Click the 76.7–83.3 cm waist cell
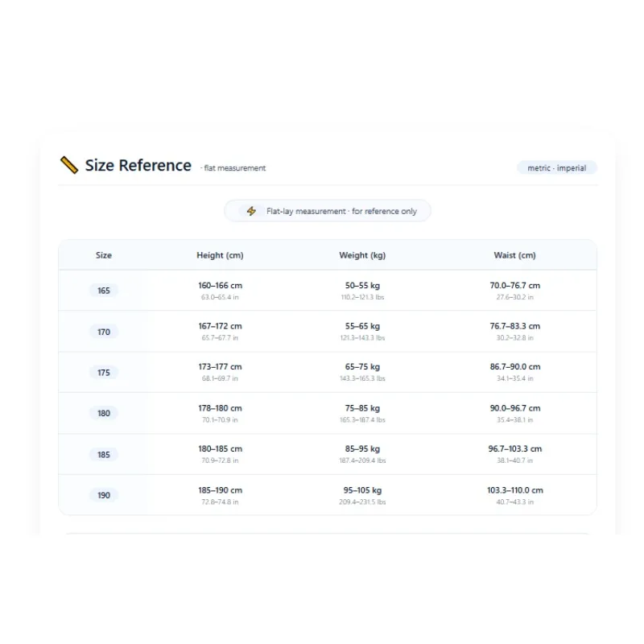 click(x=514, y=331)
